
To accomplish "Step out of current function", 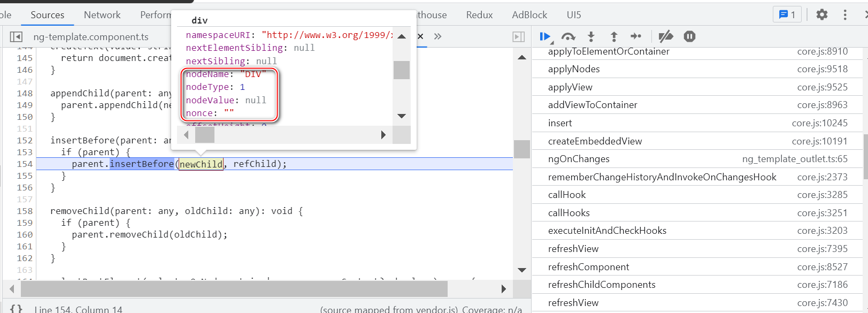I will click(x=614, y=36).
